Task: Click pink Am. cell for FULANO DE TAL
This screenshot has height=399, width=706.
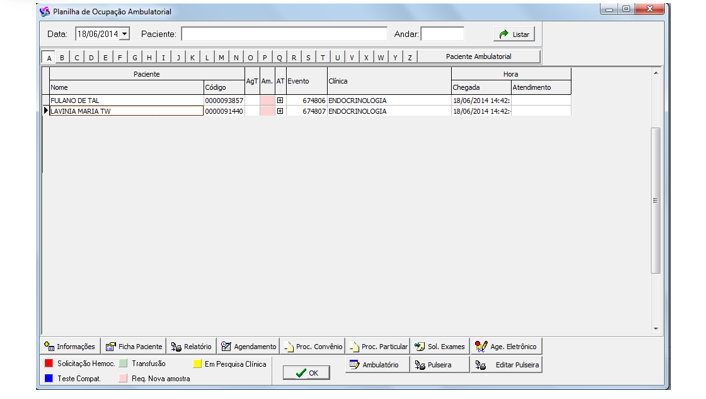Action: pyautogui.click(x=267, y=100)
